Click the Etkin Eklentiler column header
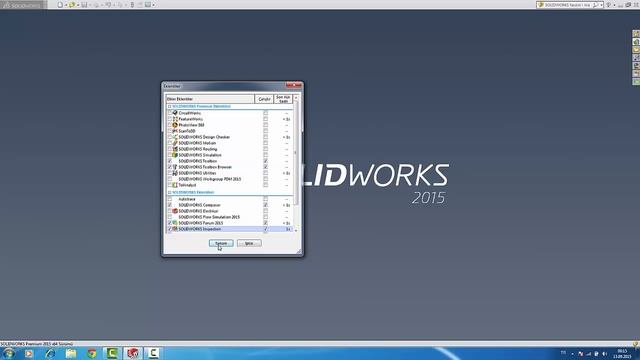This screenshot has width=640, height=360. click(x=210, y=99)
